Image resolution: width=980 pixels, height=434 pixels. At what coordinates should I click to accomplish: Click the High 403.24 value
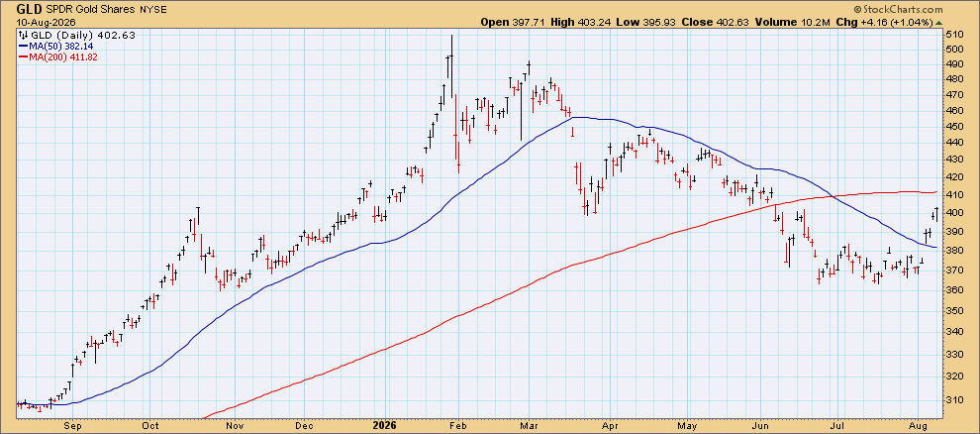click(x=581, y=22)
